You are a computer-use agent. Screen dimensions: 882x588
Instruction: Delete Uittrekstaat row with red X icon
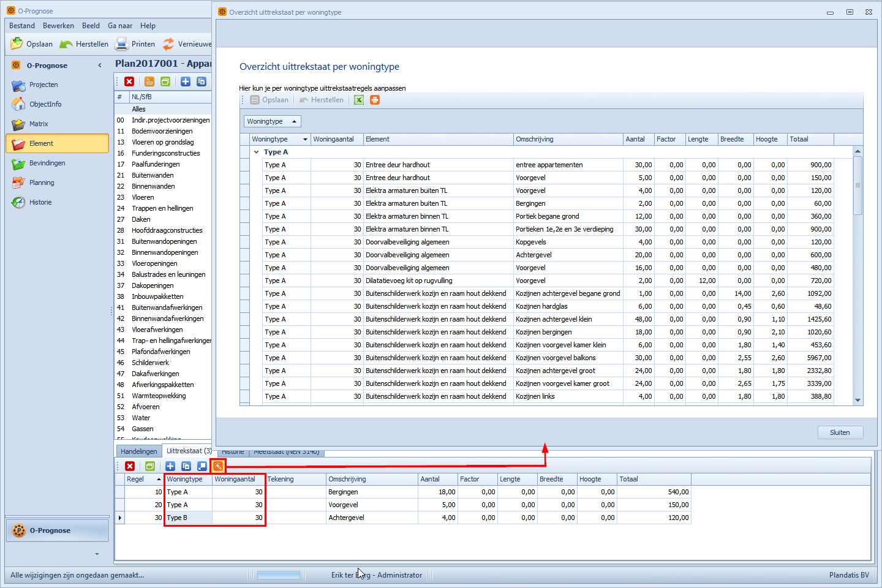coord(130,466)
